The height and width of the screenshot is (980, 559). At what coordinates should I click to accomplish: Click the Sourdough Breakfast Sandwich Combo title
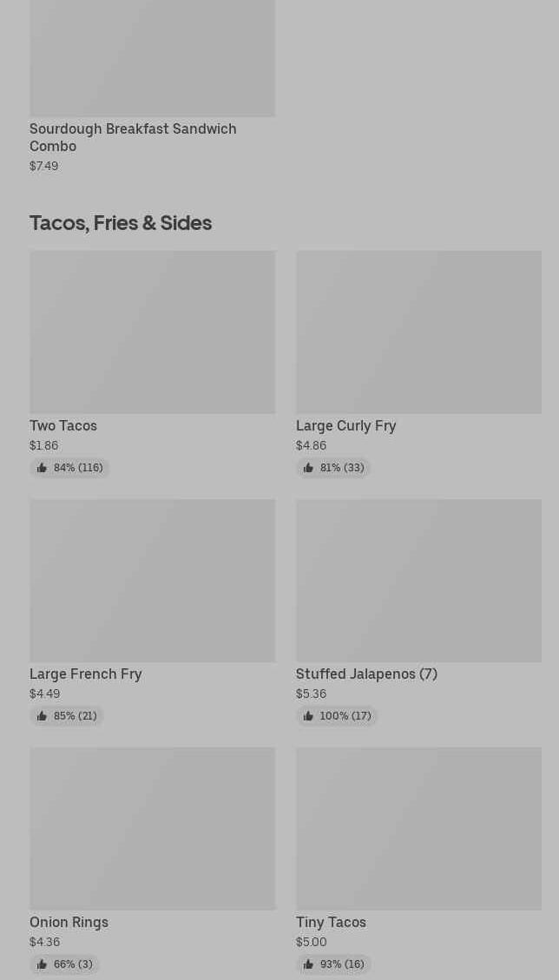click(133, 137)
